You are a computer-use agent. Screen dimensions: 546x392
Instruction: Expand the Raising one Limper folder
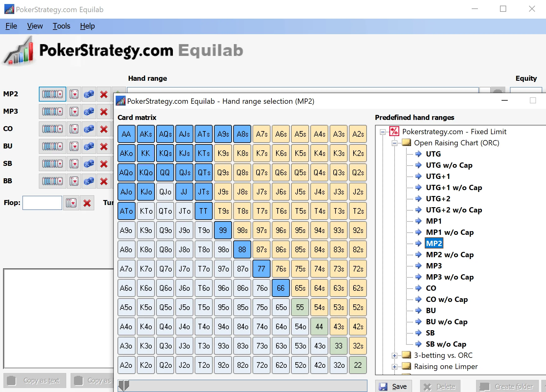[395, 367]
